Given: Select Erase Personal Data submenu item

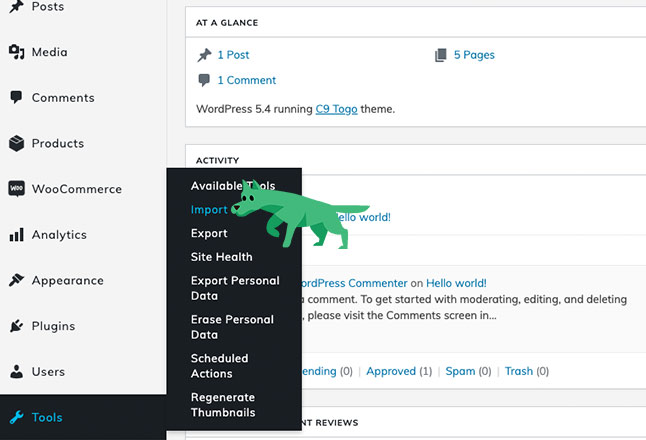Looking at the screenshot, I should pyautogui.click(x=232, y=327).
